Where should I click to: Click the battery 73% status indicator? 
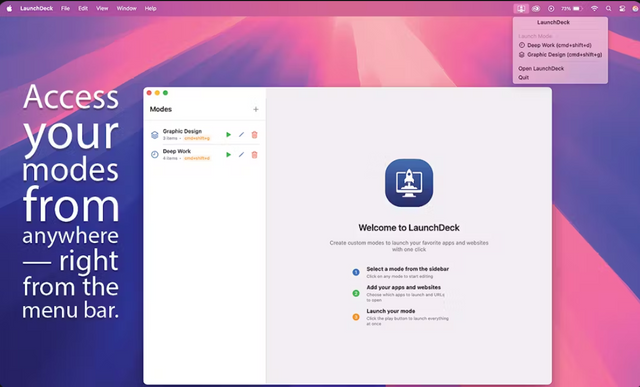coord(571,9)
